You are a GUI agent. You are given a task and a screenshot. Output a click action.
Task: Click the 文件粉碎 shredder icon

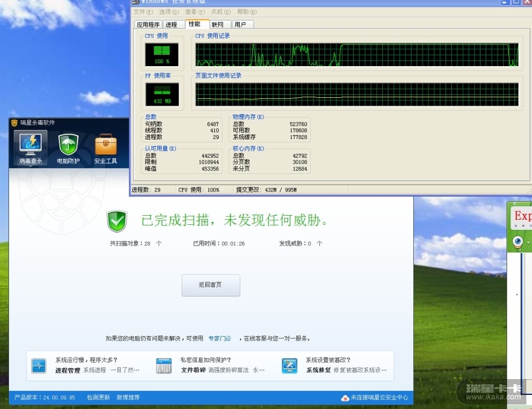pyautogui.click(x=164, y=366)
